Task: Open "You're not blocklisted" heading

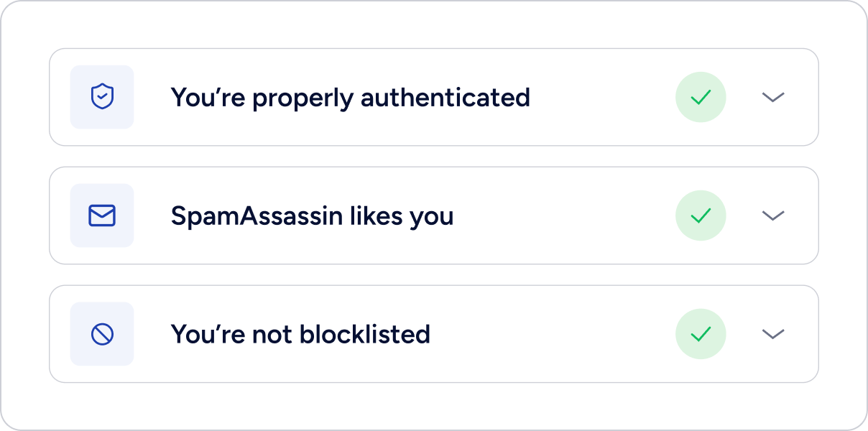Action: 300,334
